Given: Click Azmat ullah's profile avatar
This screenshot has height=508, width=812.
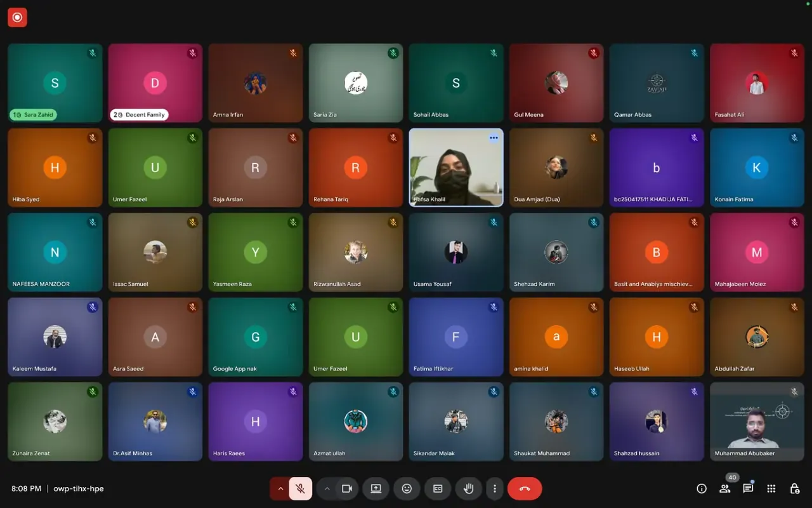Looking at the screenshot, I should pyautogui.click(x=355, y=421).
